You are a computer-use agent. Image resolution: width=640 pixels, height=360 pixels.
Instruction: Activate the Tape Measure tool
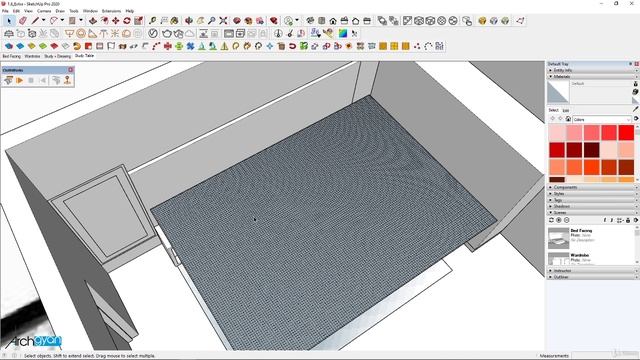[152, 21]
